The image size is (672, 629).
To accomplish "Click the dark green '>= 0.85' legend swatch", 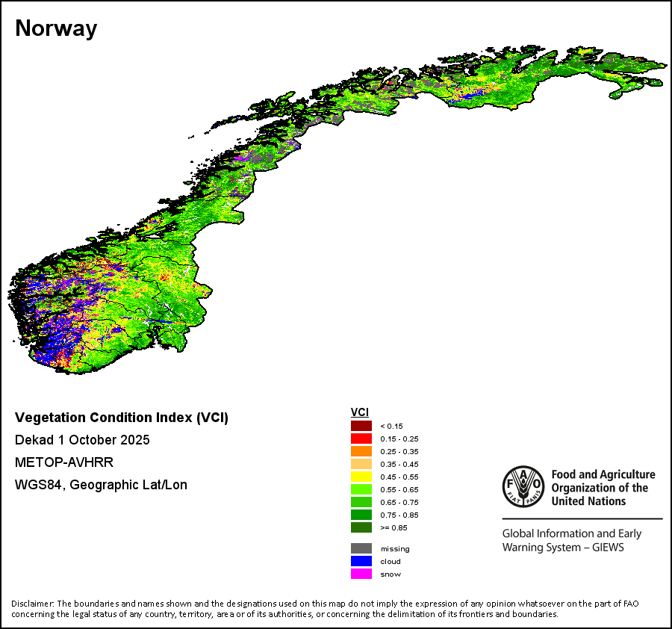I will tap(361, 527).
